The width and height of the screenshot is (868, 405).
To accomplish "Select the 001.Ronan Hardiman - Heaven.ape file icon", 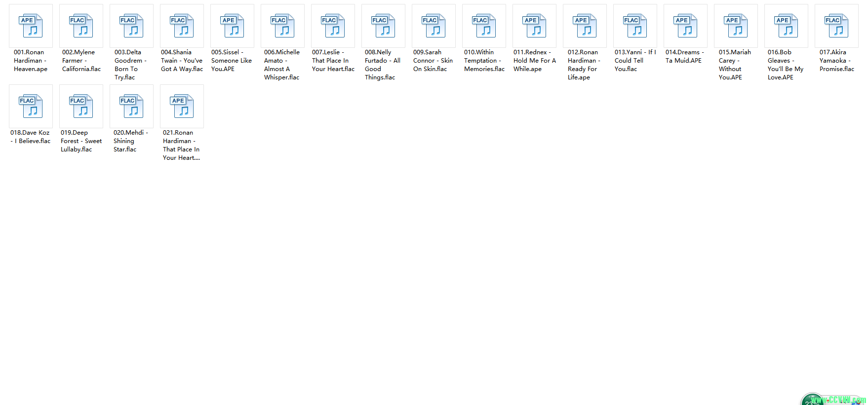I will (x=31, y=26).
